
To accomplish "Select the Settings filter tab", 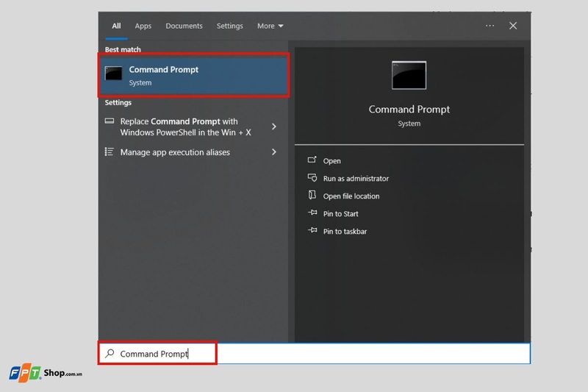I will [229, 26].
